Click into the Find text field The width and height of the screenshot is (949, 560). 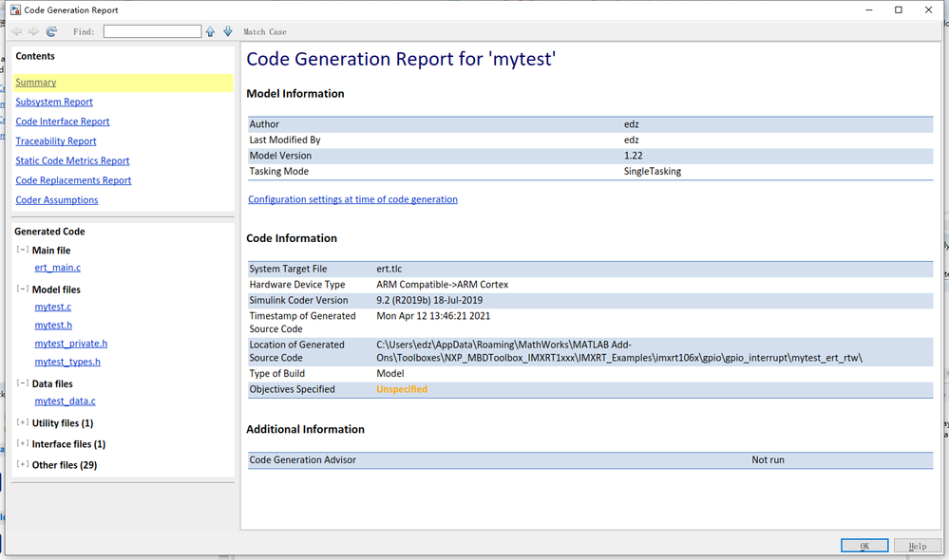[x=152, y=31]
